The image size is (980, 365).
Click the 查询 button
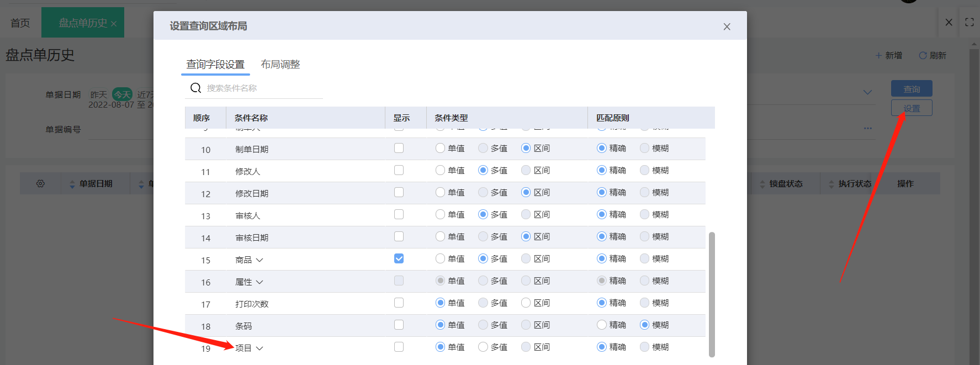911,89
